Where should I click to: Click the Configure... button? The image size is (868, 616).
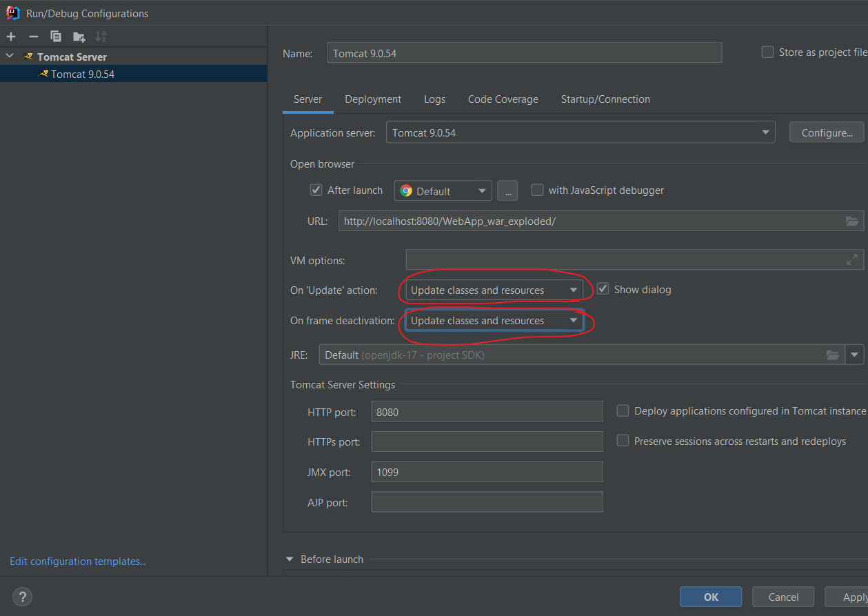[826, 132]
